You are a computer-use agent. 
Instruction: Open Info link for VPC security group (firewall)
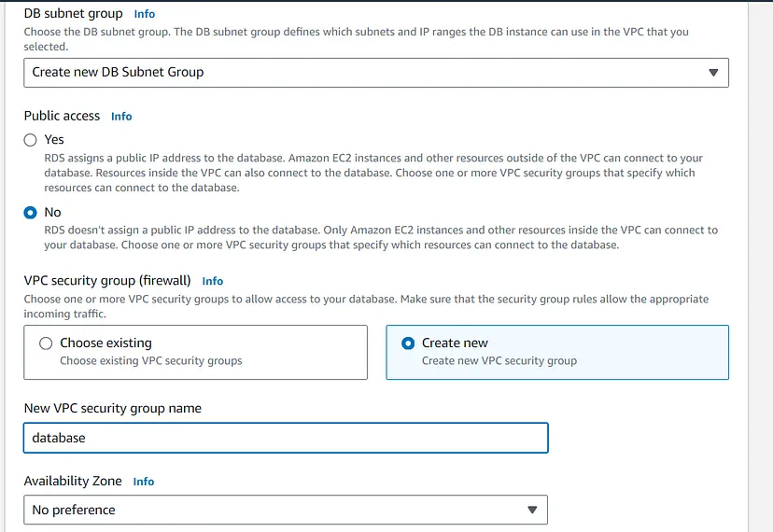click(x=213, y=281)
